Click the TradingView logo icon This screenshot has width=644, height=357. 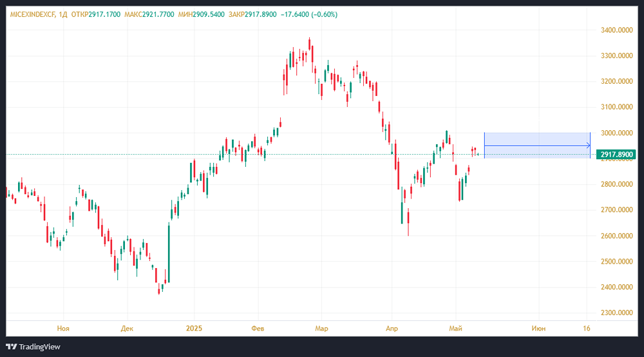click(12, 347)
